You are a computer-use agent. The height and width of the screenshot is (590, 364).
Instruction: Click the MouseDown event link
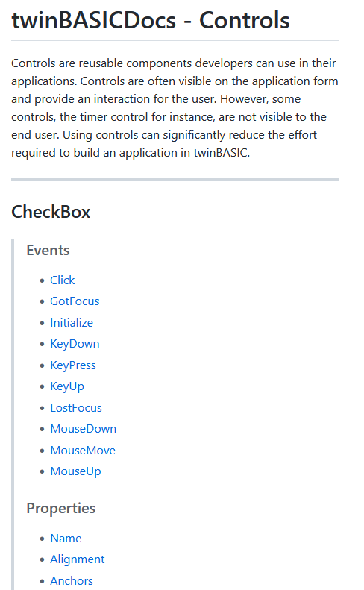pyautogui.click(x=84, y=429)
